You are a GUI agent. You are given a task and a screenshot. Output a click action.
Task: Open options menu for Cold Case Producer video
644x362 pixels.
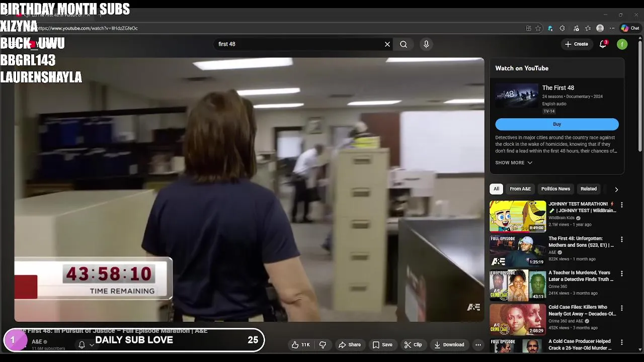click(x=622, y=342)
